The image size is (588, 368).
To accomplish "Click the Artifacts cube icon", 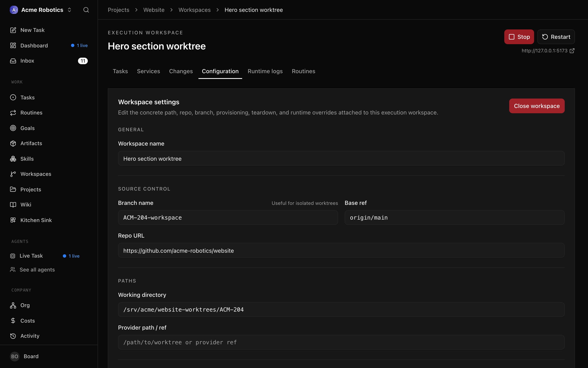I will pos(13,143).
